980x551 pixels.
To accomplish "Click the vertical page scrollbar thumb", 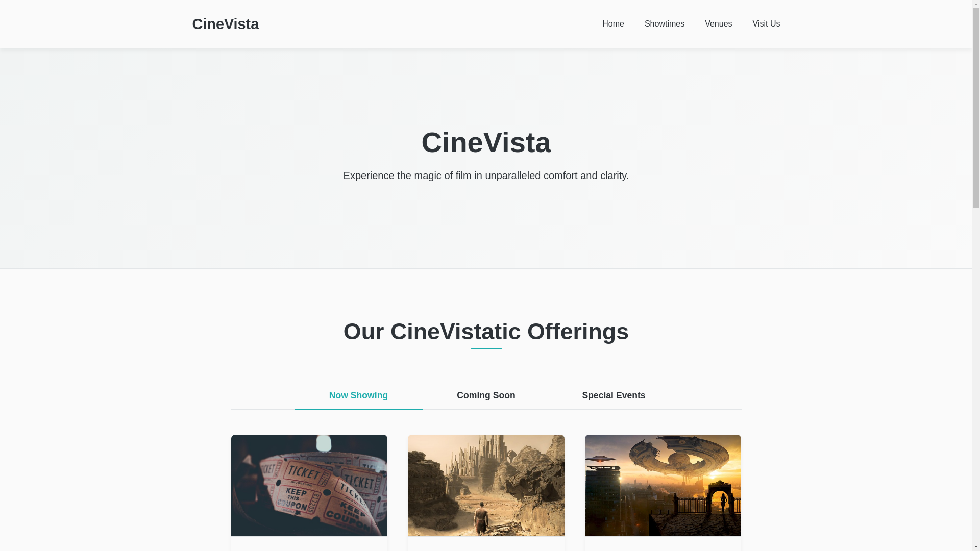I will [976, 105].
